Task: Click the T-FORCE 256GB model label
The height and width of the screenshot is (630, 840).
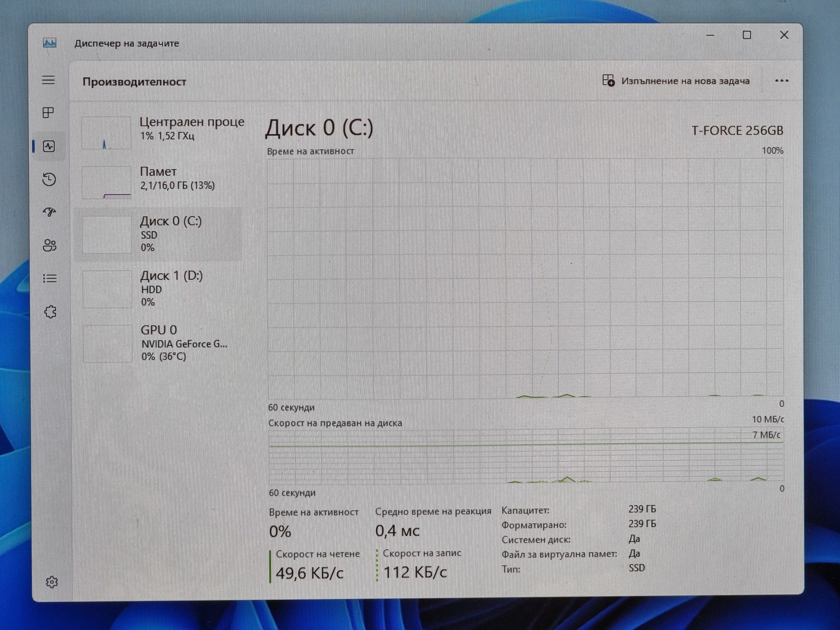Action: (737, 131)
